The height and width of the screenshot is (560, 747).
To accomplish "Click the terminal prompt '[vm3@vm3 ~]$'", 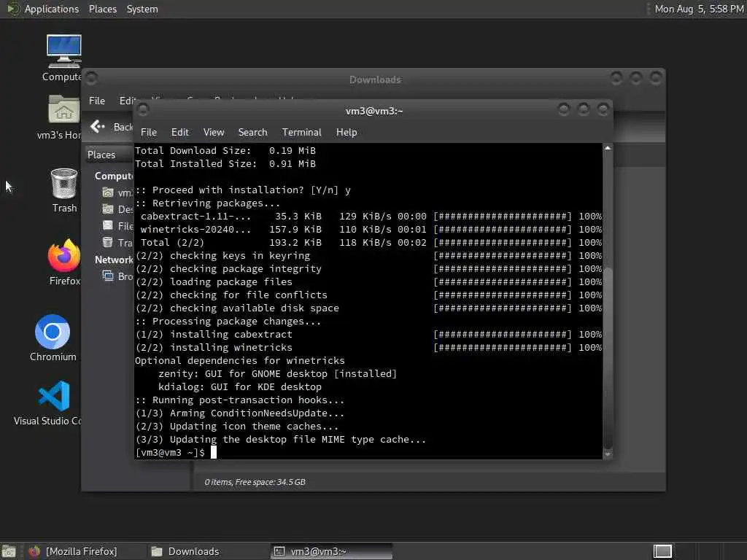I will coord(170,452).
